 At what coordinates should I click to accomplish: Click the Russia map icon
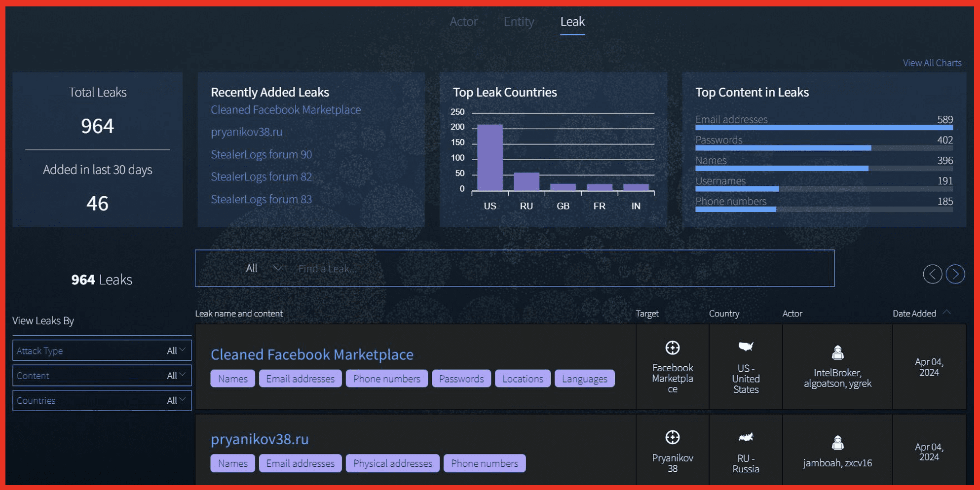click(x=745, y=437)
